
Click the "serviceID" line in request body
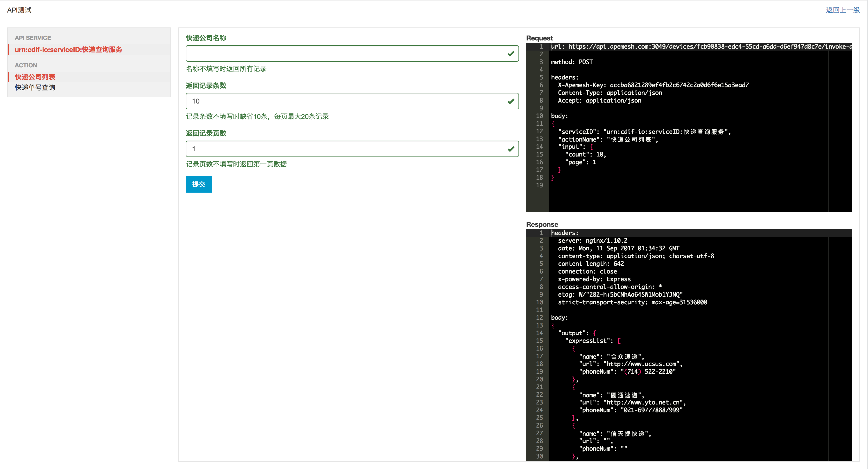tap(644, 132)
